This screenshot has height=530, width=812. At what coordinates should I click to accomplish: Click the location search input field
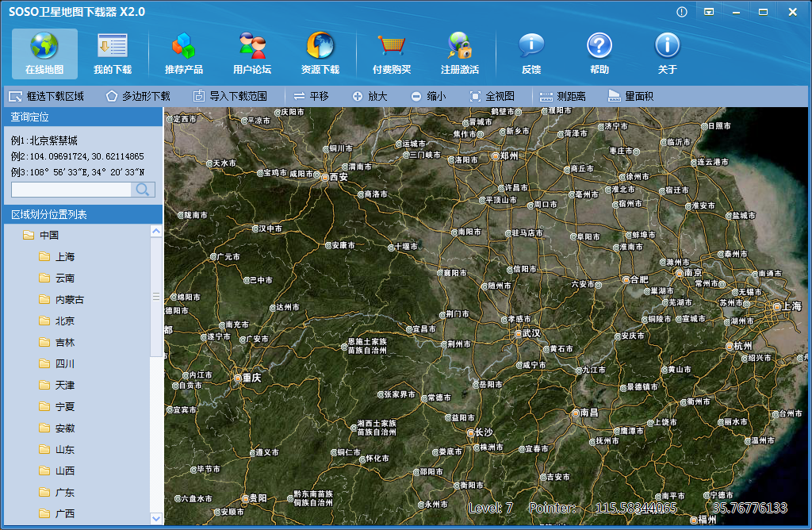point(71,190)
